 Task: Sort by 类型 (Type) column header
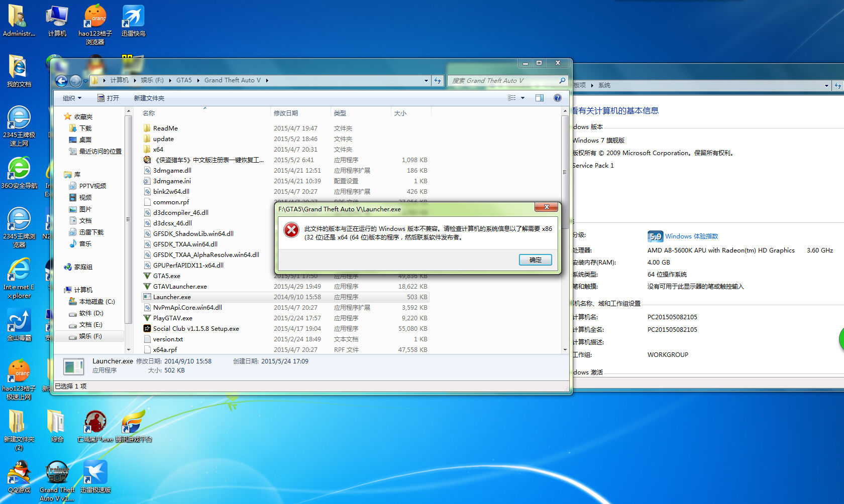coord(340,113)
